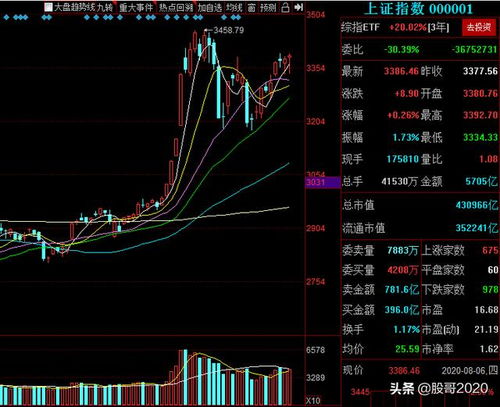Click the 最低 value 3334.33

[480, 137]
